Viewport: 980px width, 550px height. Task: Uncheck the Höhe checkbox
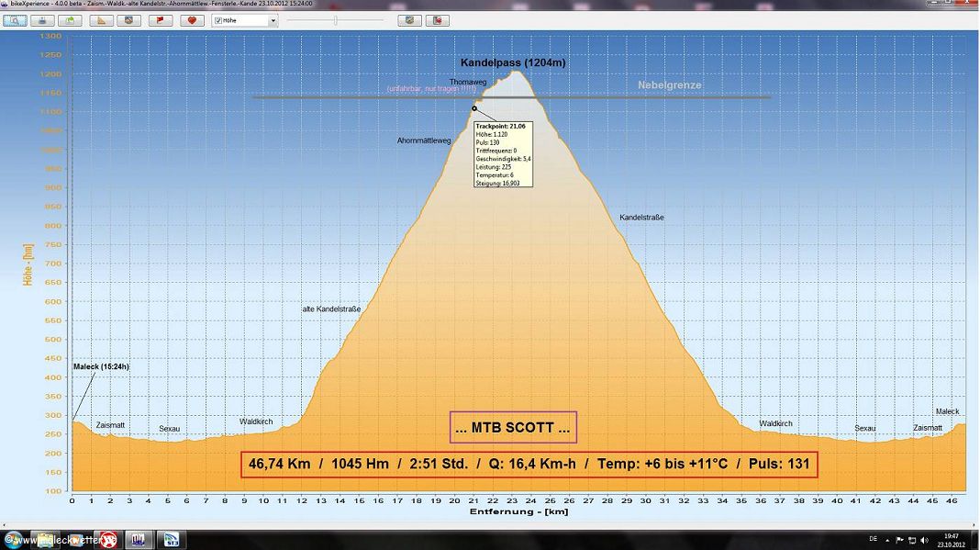tap(217, 20)
